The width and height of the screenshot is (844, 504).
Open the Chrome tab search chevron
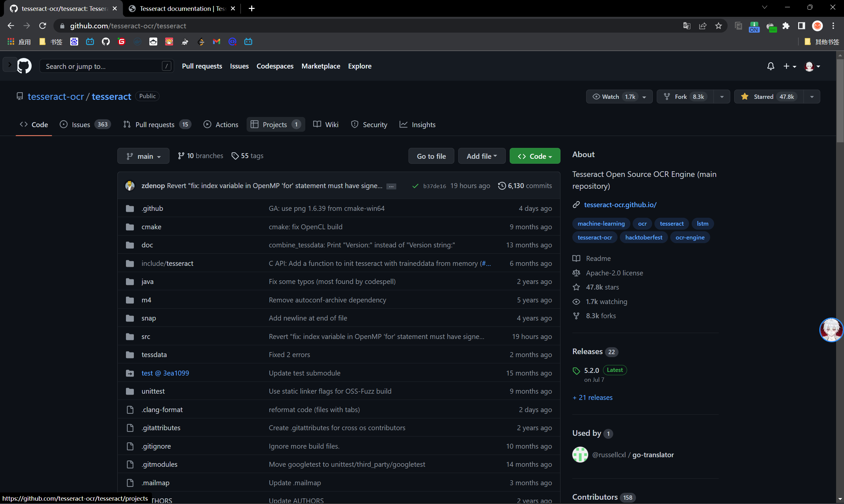(x=765, y=7)
